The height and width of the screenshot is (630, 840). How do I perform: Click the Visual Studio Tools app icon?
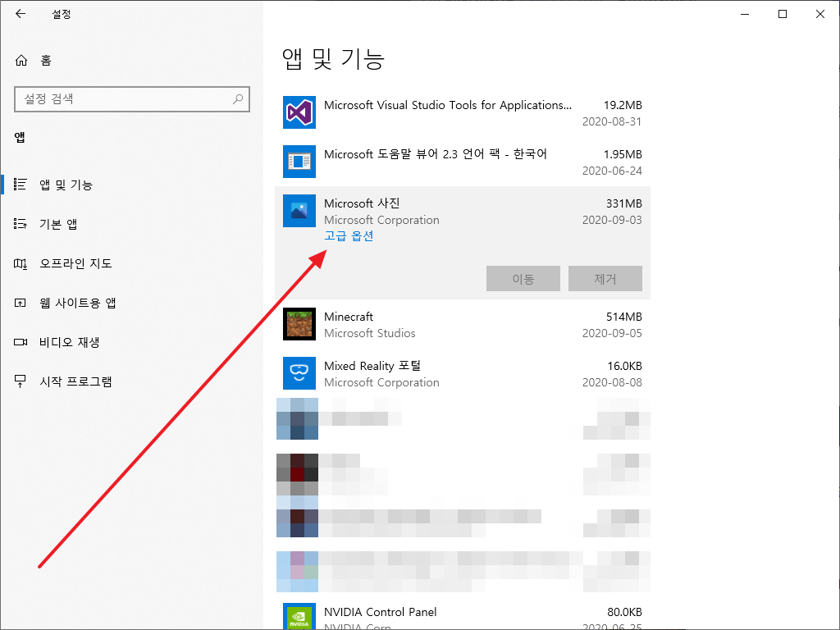coord(299,112)
